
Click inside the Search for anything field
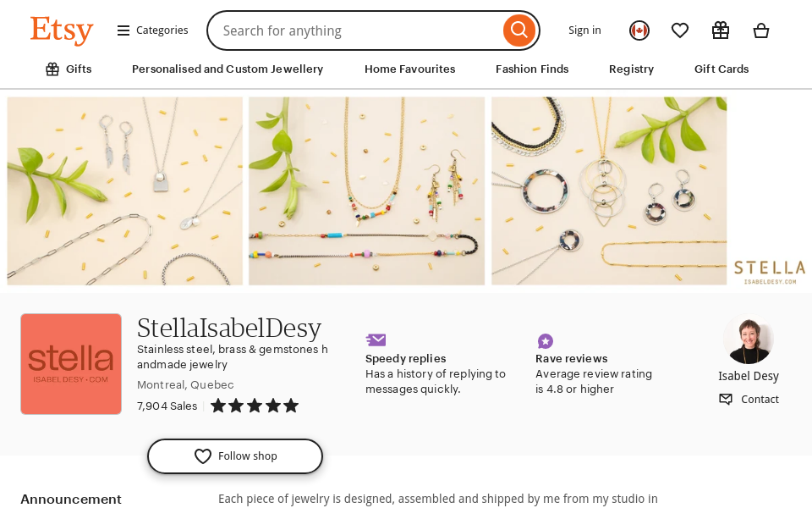[x=355, y=30]
